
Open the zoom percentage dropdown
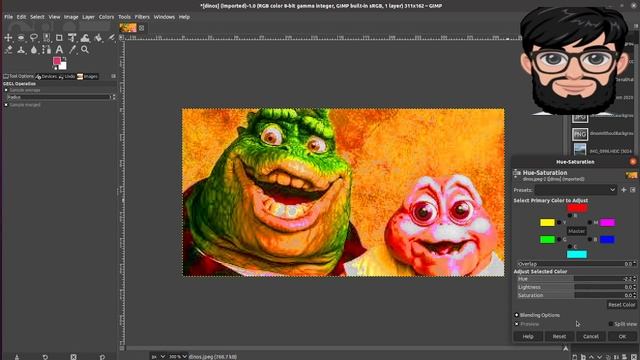pos(178,357)
